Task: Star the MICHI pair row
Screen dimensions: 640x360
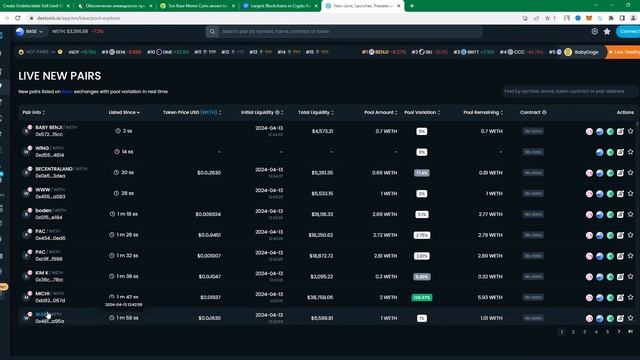Action: coord(631,297)
